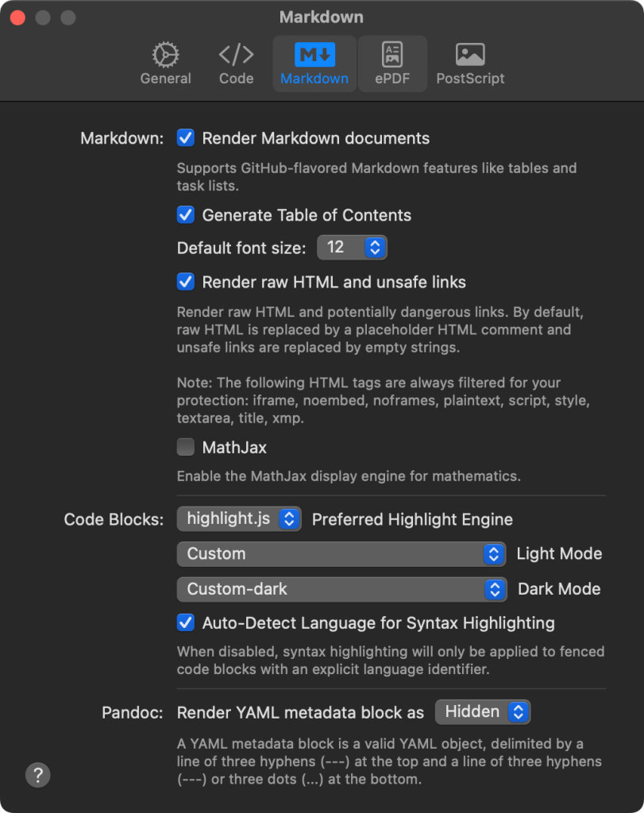Screen dimensions: 644x813
Task: Select the Markdown toolbar icon
Action: (314, 55)
